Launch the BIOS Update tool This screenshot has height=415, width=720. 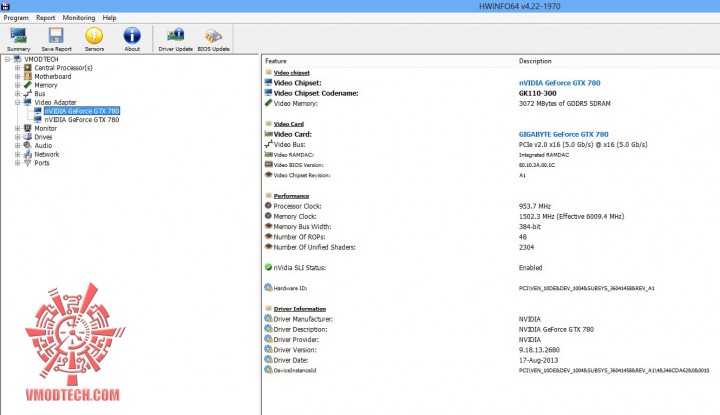[213, 36]
